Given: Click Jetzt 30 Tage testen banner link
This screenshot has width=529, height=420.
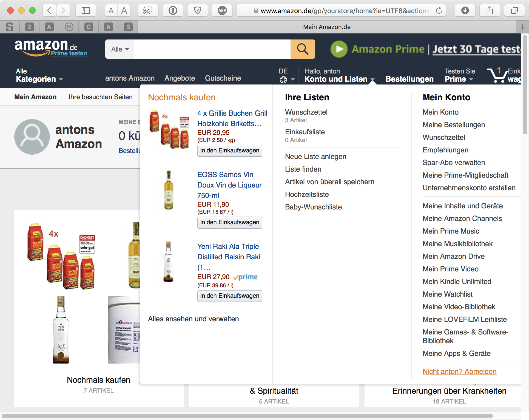Looking at the screenshot, I should coord(476,49).
